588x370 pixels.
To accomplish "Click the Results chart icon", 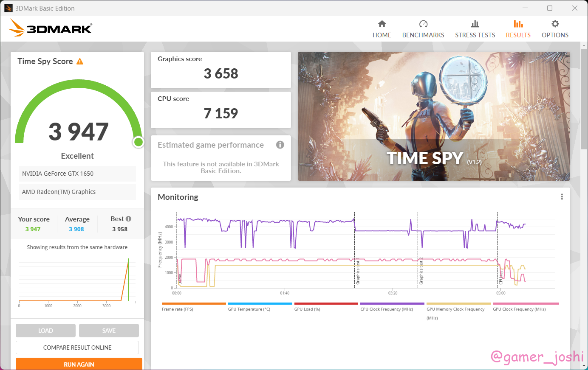I will click(518, 24).
